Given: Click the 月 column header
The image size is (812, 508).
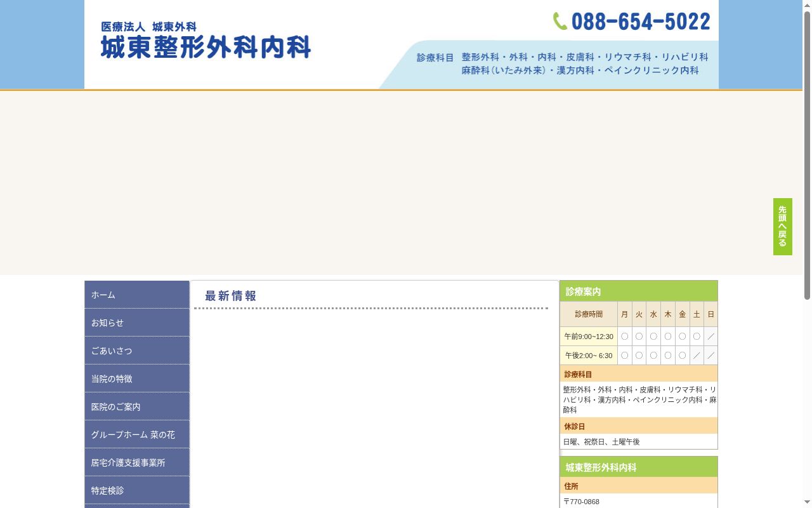Looking at the screenshot, I should point(625,314).
